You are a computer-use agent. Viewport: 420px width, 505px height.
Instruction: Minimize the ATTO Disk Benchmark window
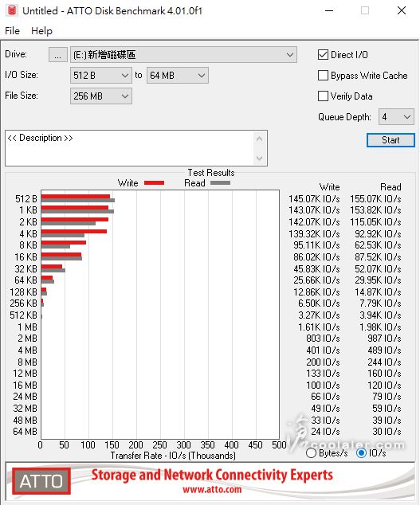(329, 10)
